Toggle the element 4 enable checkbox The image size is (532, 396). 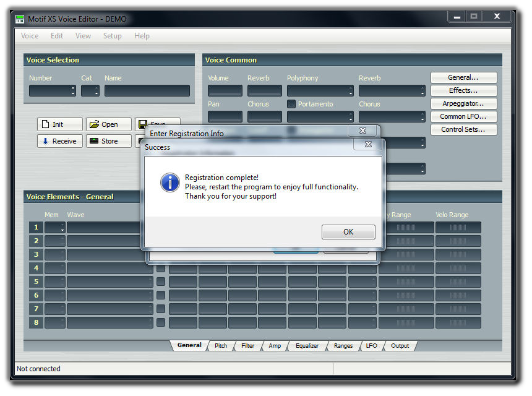tap(161, 268)
